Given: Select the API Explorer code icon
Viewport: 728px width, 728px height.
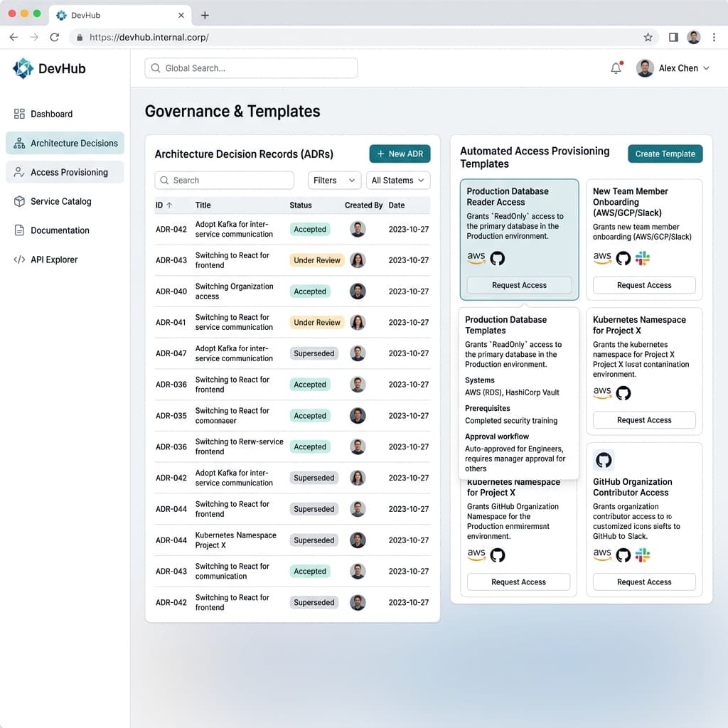Looking at the screenshot, I should [x=18, y=259].
